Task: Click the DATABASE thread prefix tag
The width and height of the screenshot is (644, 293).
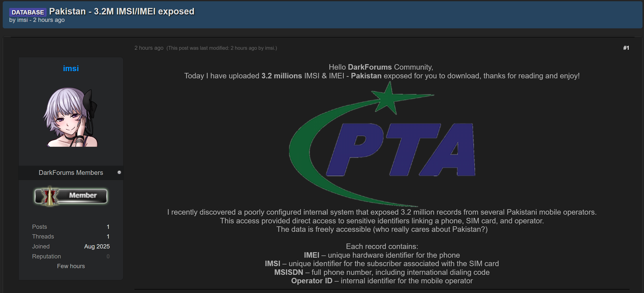Action: 28,12
